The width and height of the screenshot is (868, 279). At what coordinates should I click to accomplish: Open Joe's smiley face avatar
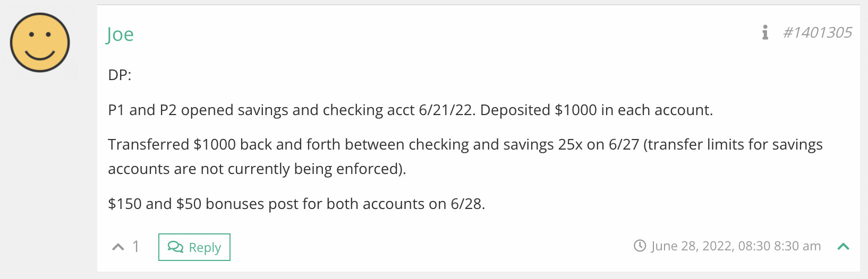[40, 42]
